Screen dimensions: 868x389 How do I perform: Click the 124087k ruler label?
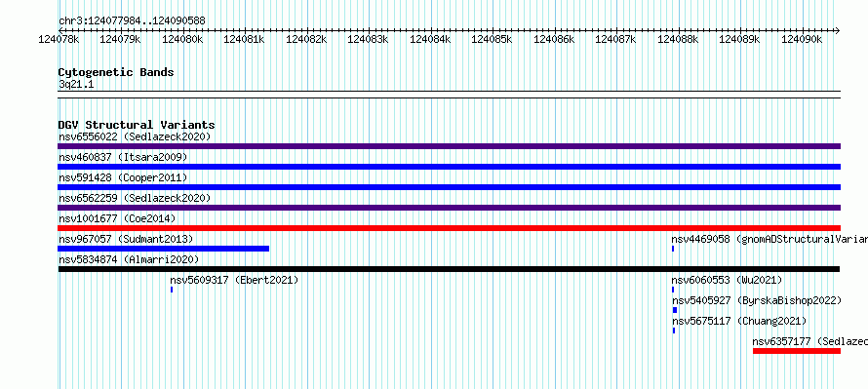615,39
